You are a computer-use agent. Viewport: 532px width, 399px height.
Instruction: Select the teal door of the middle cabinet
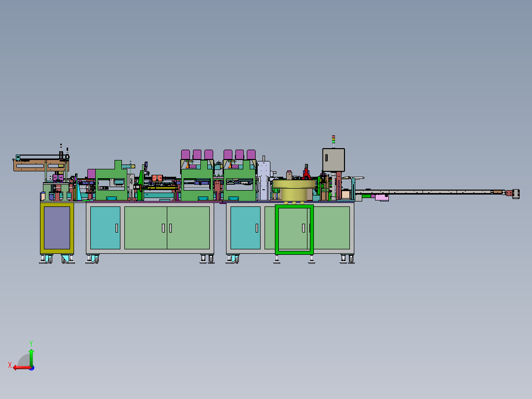point(105,228)
